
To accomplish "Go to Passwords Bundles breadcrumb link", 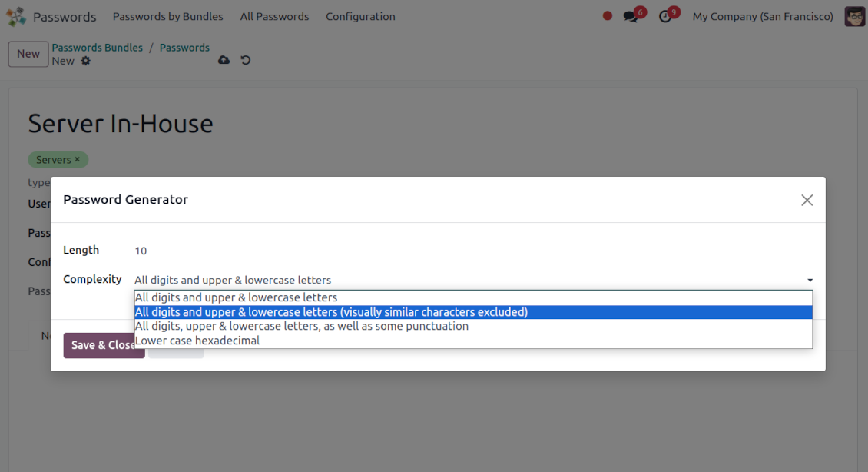I will 97,48.
